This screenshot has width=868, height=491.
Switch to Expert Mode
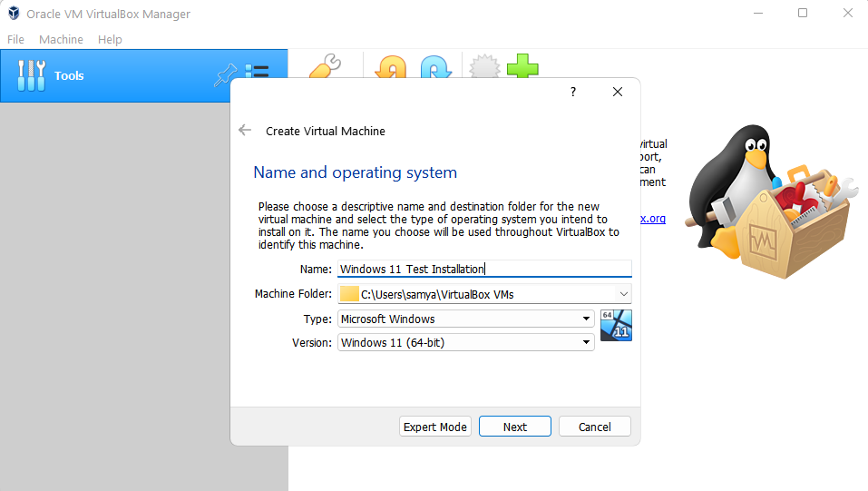click(435, 427)
